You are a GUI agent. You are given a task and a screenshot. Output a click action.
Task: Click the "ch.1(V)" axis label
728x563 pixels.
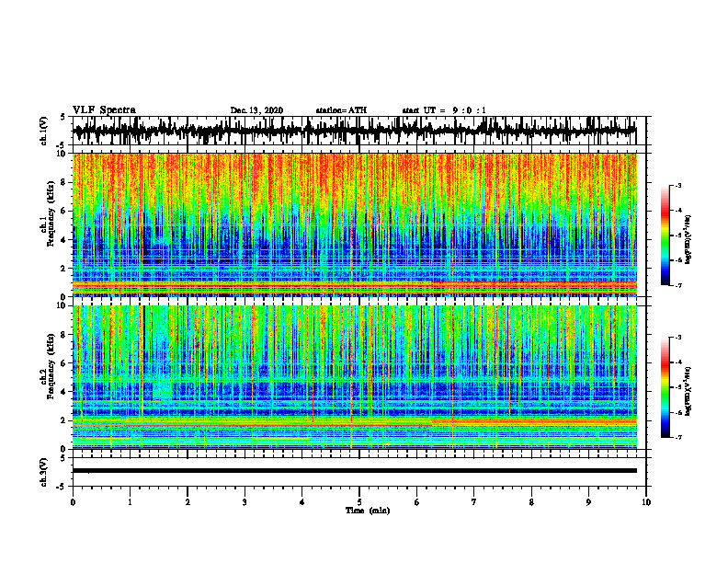pos(44,131)
